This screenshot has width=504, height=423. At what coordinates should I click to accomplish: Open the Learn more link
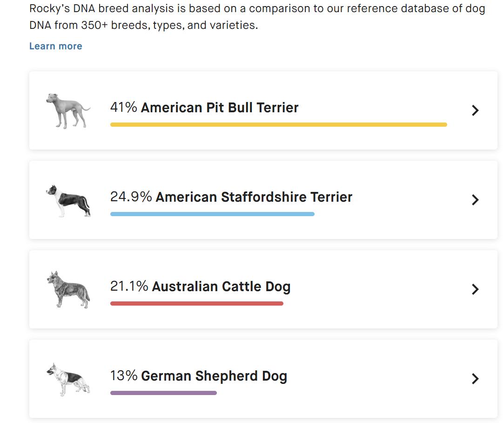[56, 46]
